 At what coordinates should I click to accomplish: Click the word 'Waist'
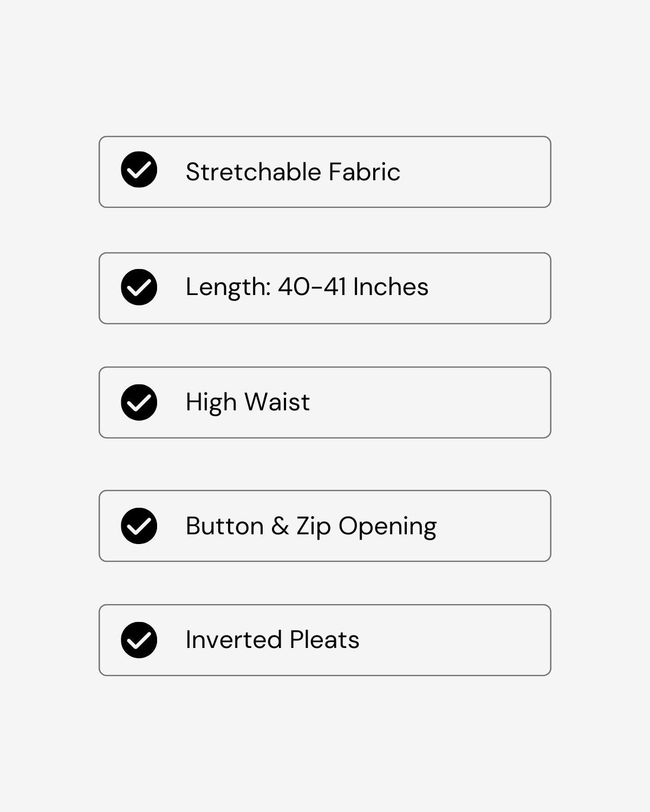[277, 402]
